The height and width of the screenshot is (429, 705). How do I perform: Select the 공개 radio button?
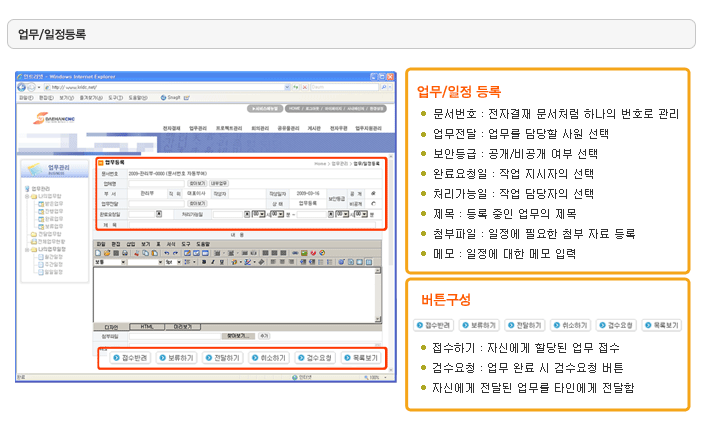[x=374, y=194]
